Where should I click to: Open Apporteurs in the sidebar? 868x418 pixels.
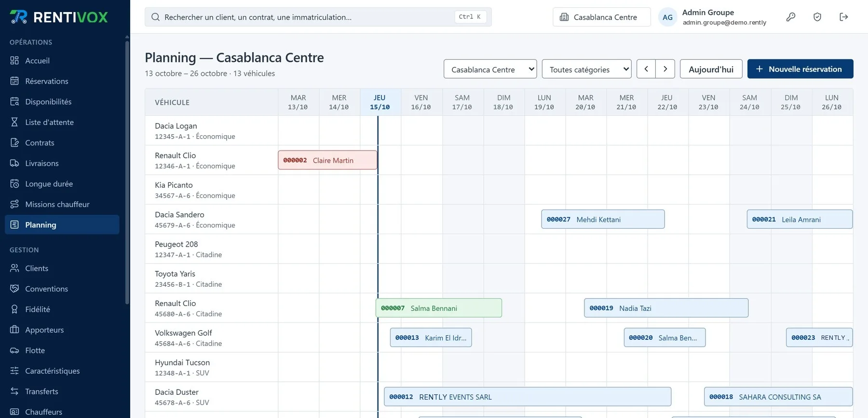tap(62, 330)
